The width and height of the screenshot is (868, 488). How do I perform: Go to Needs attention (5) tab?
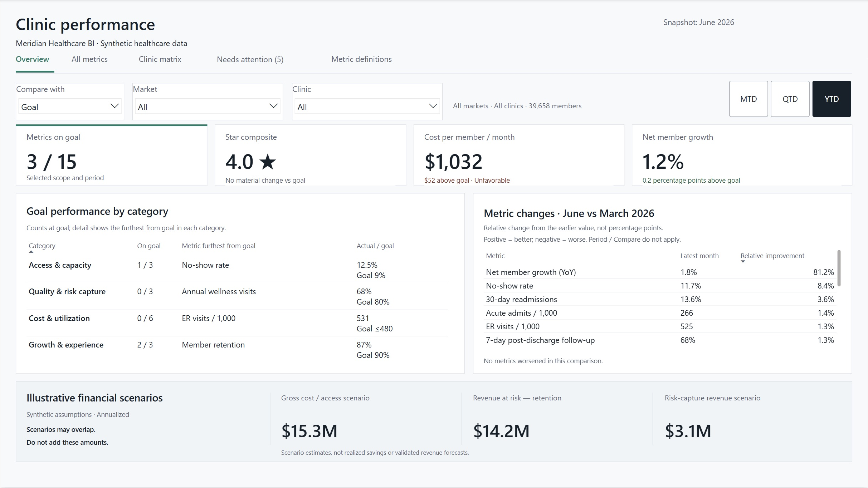pos(250,60)
